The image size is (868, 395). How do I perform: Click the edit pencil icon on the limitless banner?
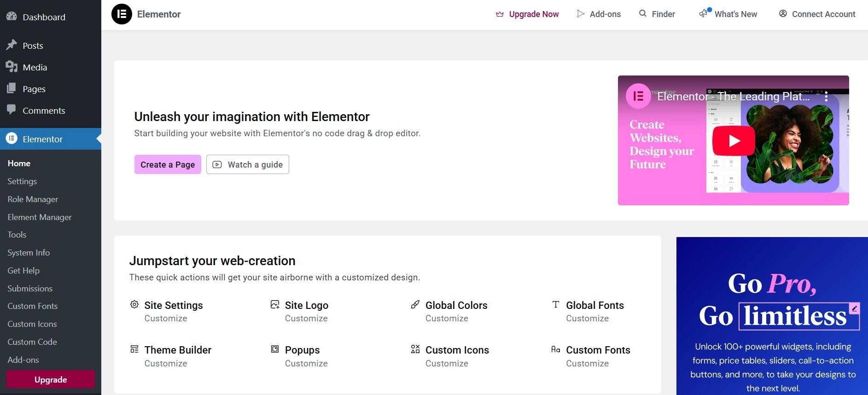[x=855, y=308]
